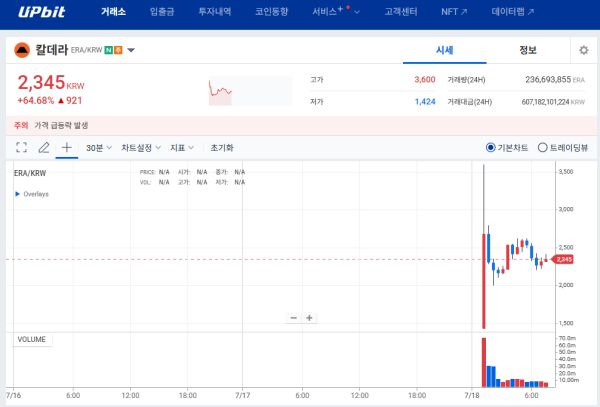Open the 투자내역 menu
Image resolution: width=600 pixels, height=407 pixels.
pos(215,11)
